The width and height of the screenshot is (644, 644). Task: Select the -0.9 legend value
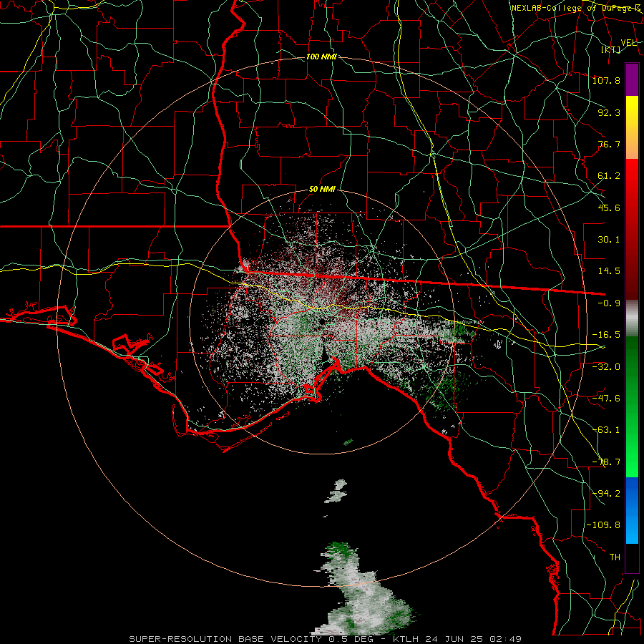pyautogui.click(x=609, y=303)
